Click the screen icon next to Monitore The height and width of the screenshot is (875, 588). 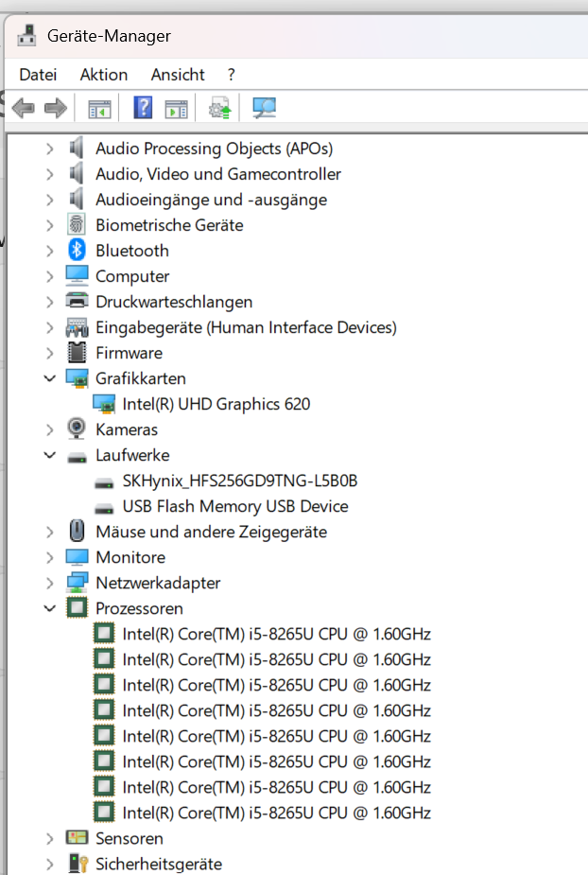[x=77, y=557]
